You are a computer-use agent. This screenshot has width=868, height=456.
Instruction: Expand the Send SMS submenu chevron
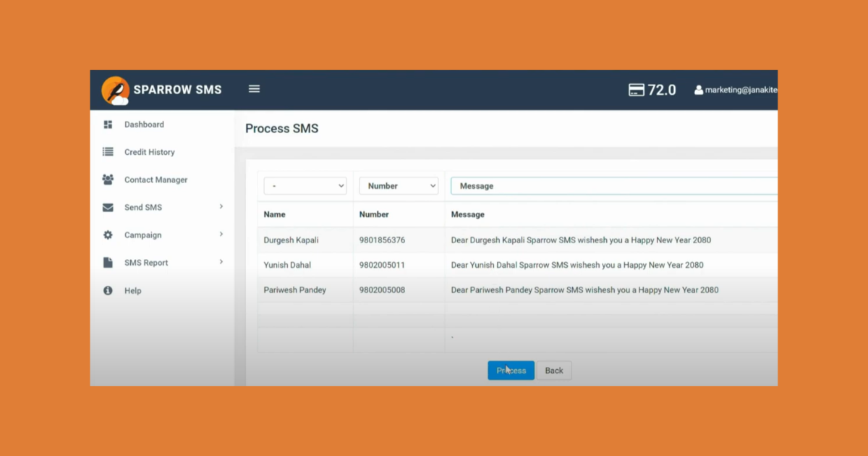tap(221, 207)
